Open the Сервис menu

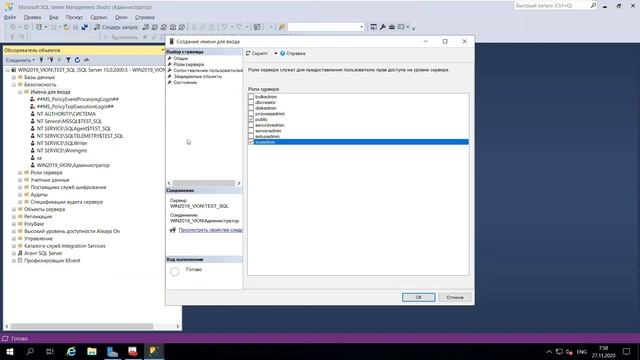click(99, 17)
